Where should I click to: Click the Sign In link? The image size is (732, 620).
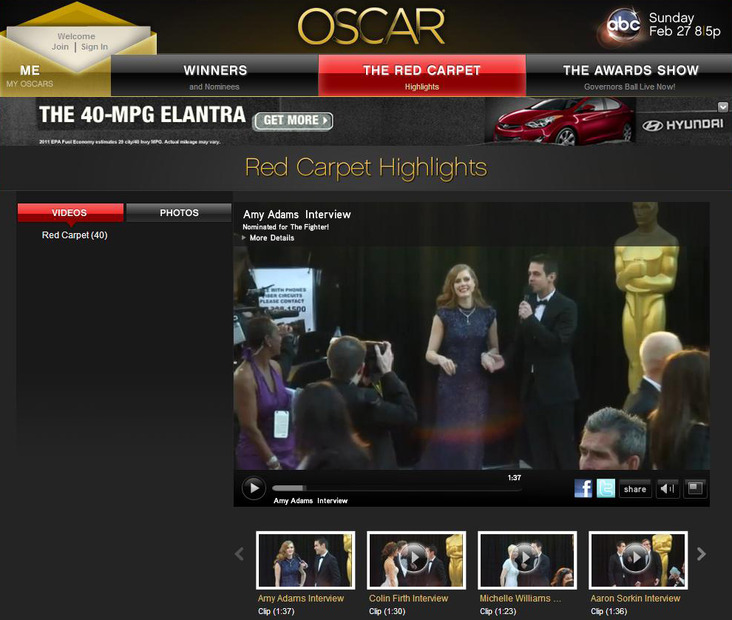tap(94, 47)
